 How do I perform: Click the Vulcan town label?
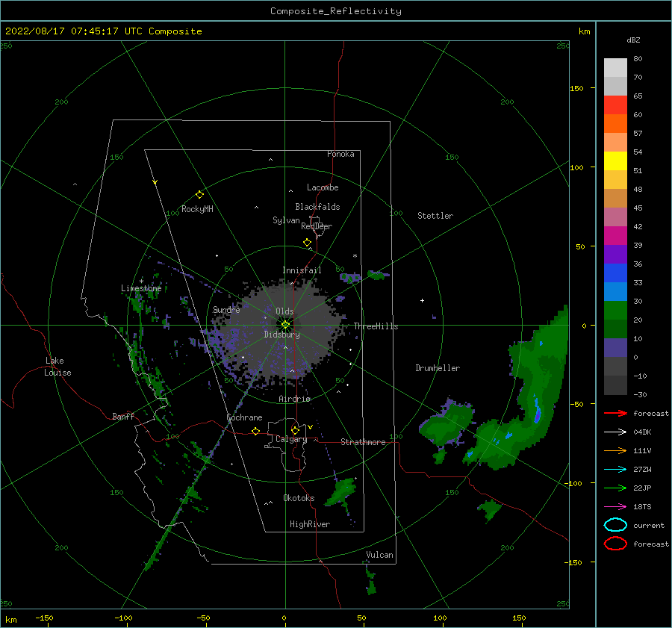coord(379,555)
